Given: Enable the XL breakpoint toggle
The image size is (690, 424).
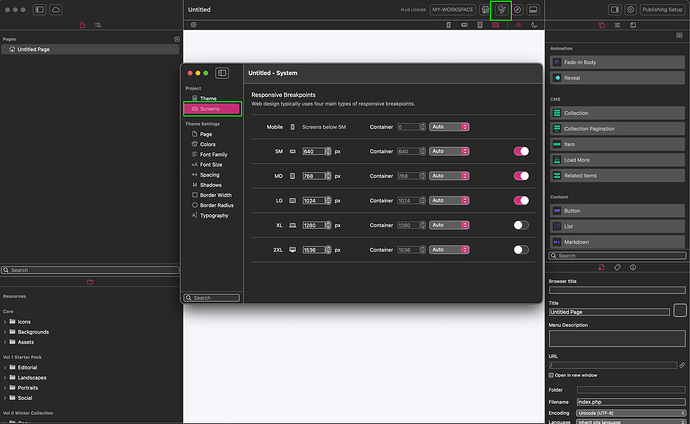Looking at the screenshot, I should 521,225.
